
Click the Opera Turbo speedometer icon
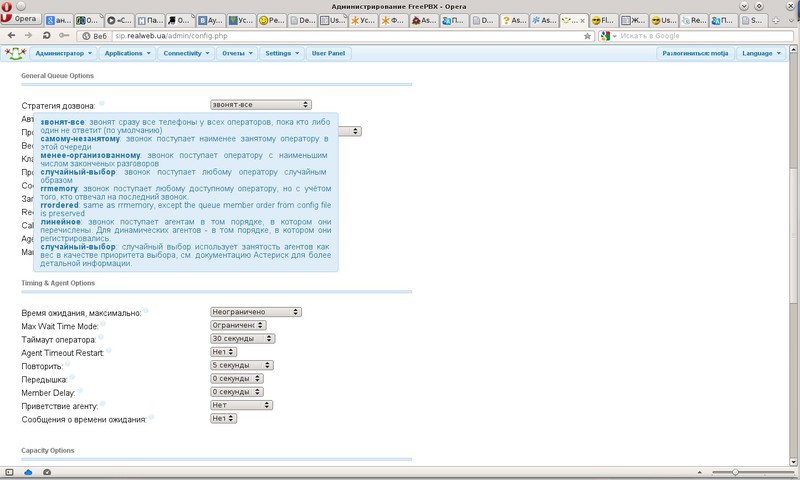[47, 472]
